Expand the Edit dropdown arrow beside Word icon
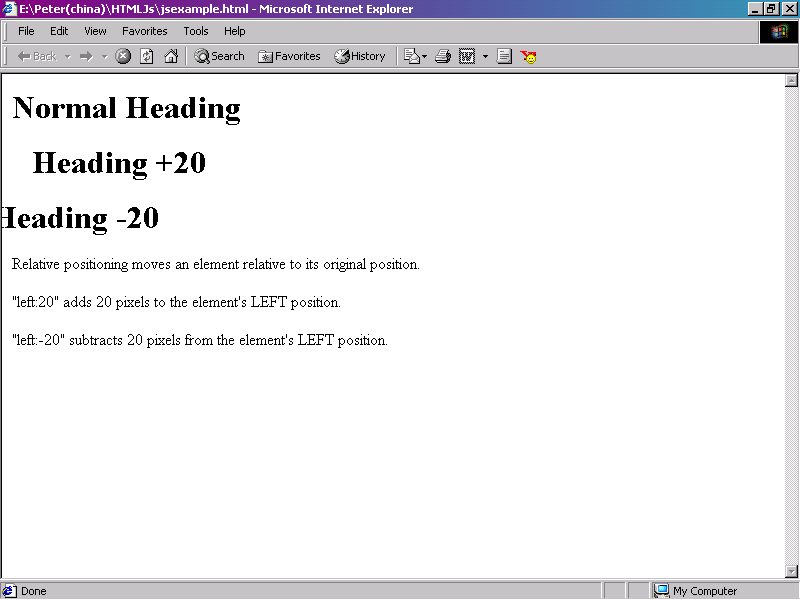800x600 pixels. point(485,56)
